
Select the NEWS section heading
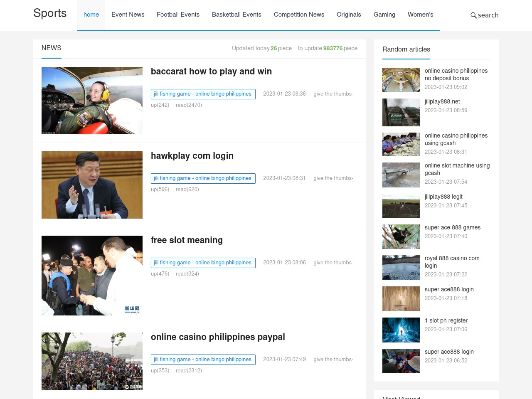[52, 48]
